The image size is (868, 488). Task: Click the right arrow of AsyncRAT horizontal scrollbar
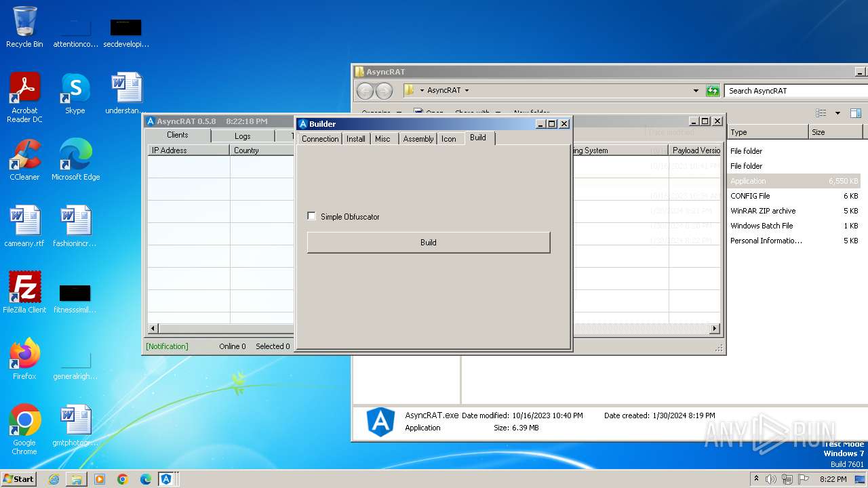coord(714,329)
